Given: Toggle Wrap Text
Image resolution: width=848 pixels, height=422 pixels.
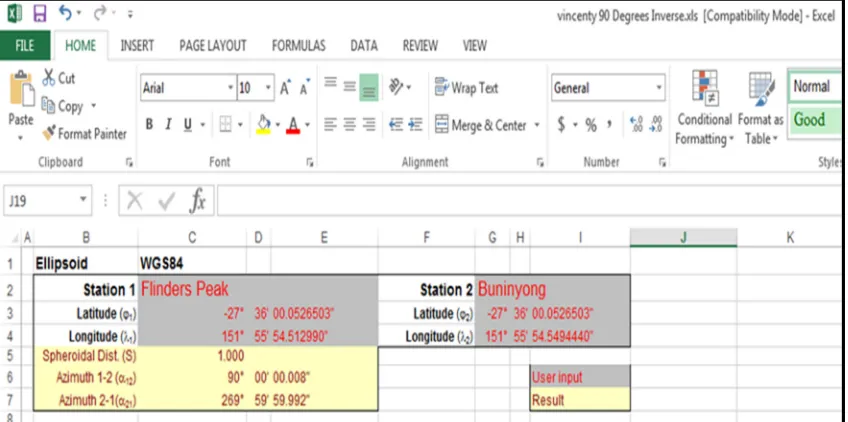Looking at the screenshot, I should 466,88.
